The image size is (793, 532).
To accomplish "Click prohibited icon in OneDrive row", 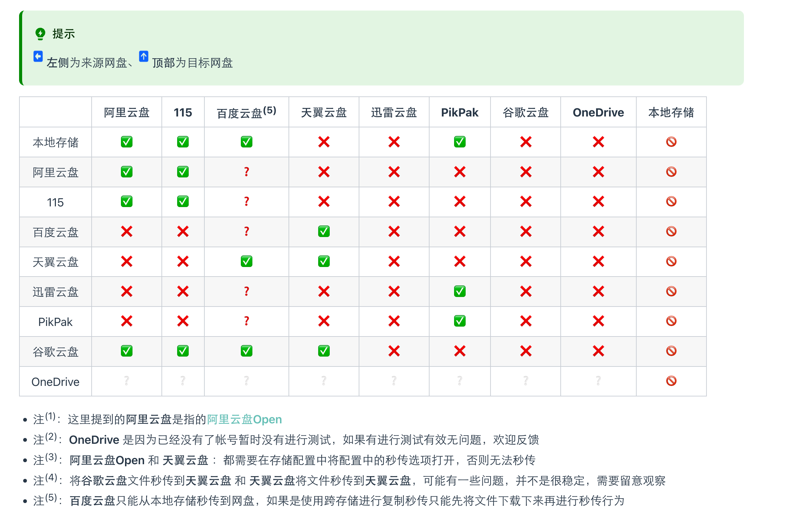I will [x=671, y=381].
